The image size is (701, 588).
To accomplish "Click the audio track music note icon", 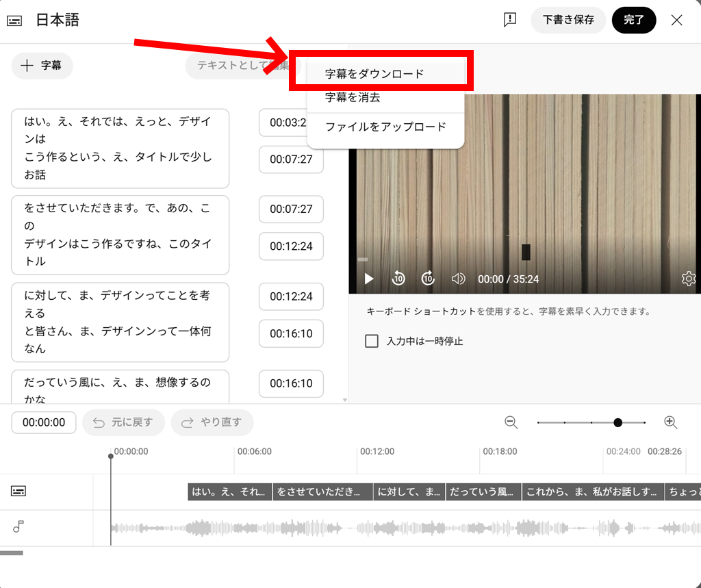I will 18,526.
